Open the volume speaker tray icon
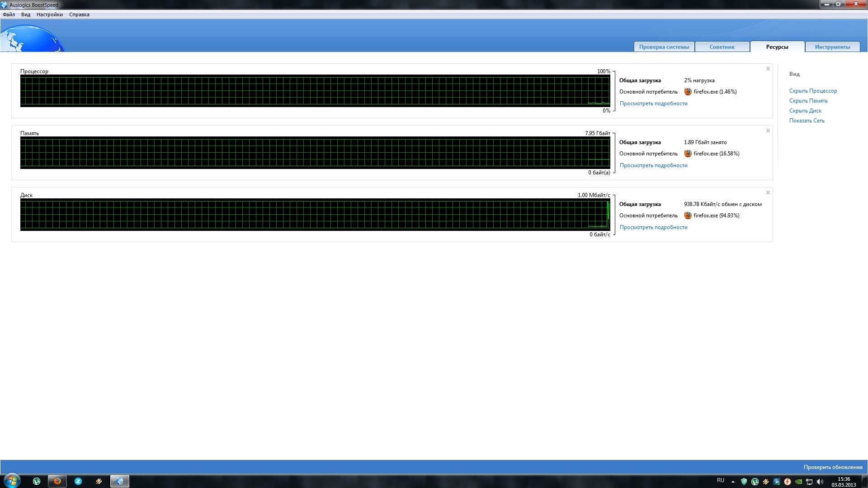Image resolution: width=868 pixels, height=488 pixels. (820, 482)
